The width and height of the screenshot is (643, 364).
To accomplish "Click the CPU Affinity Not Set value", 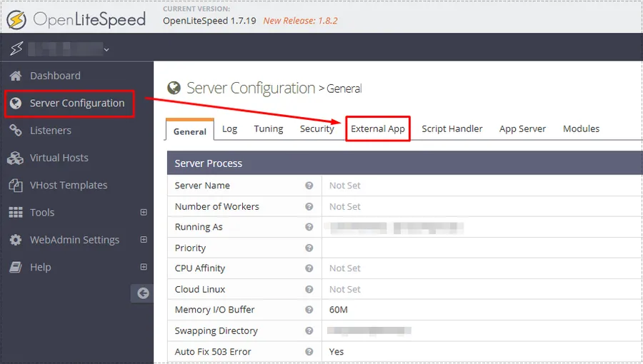I will (x=345, y=268).
